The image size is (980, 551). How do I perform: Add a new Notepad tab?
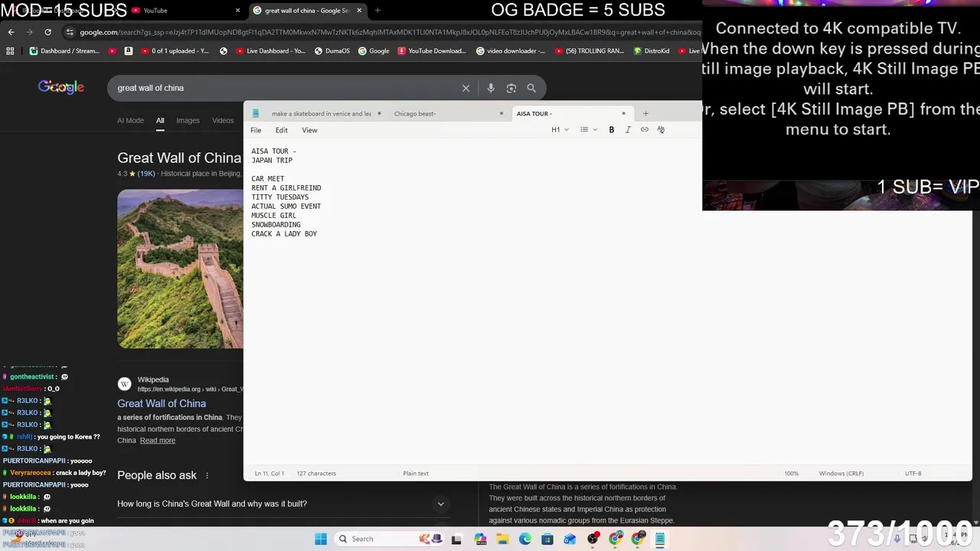[x=645, y=113]
